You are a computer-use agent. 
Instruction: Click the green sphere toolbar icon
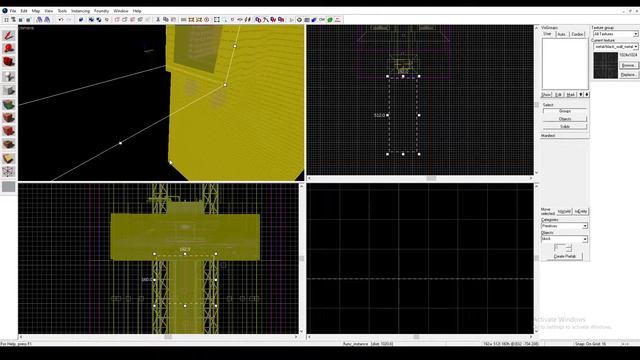coord(330,20)
